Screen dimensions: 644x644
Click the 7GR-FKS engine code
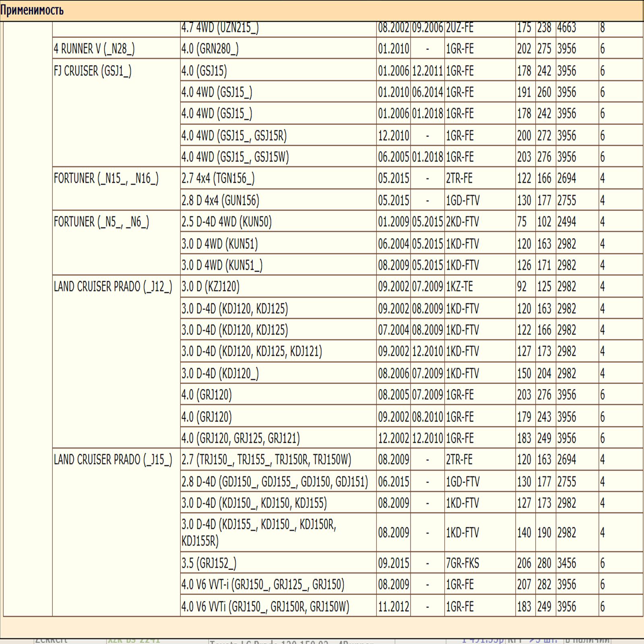462,563
